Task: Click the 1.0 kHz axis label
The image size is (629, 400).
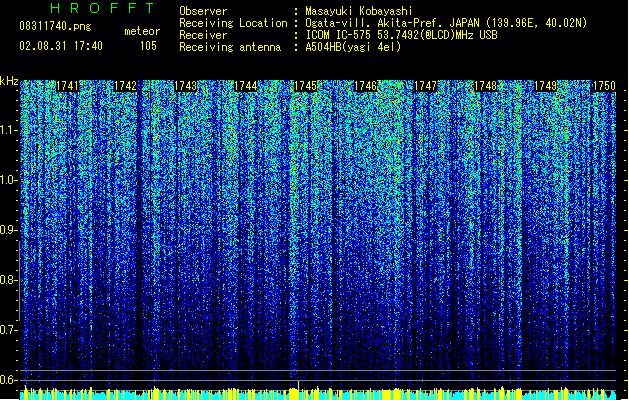Action: [x=9, y=180]
